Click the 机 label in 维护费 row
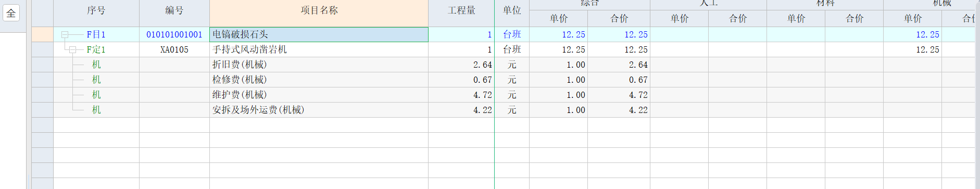The image size is (980, 189). click(x=96, y=95)
